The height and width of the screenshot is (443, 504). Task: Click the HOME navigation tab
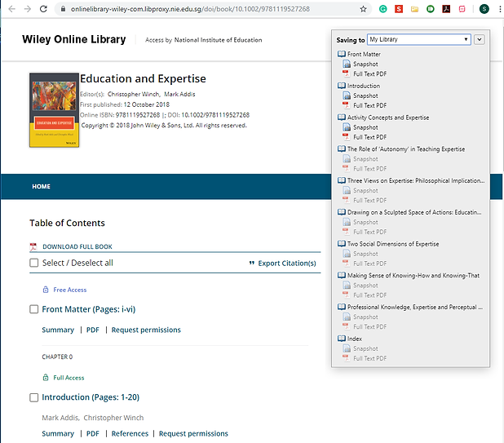(41, 187)
